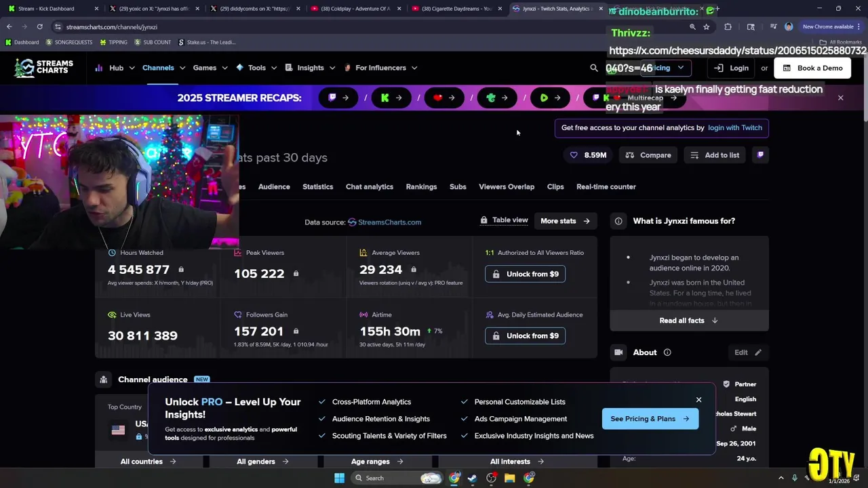Viewport: 868px width, 488px height.
Task: Click the heart 8.59M followers button
Action: [588, 155]
